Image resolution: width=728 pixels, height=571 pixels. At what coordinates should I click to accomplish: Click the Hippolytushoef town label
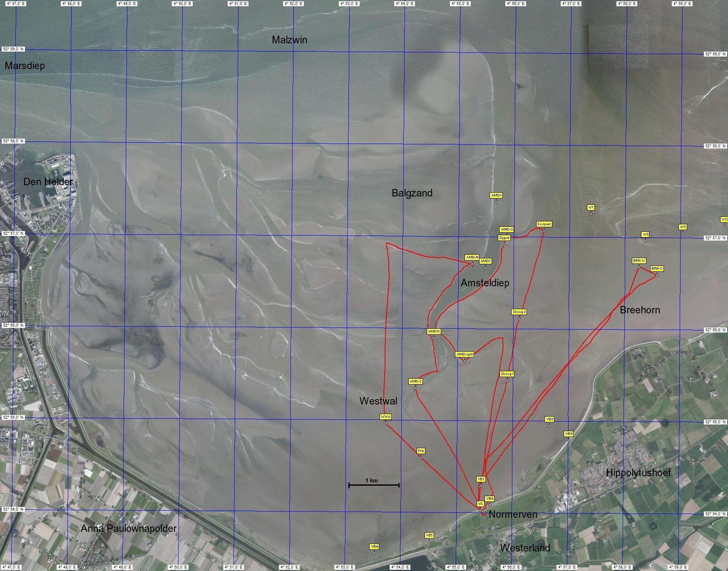pos(638,473)
